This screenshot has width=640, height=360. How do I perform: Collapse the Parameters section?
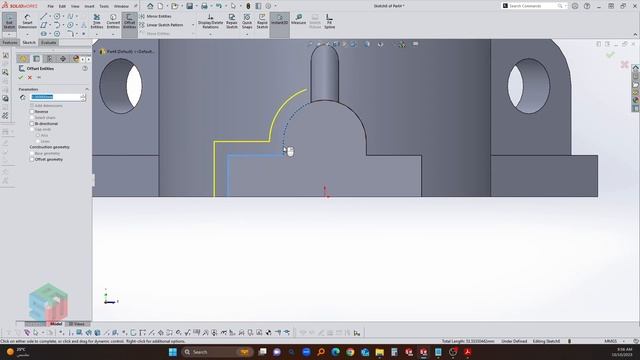click(x=87, y=89)
